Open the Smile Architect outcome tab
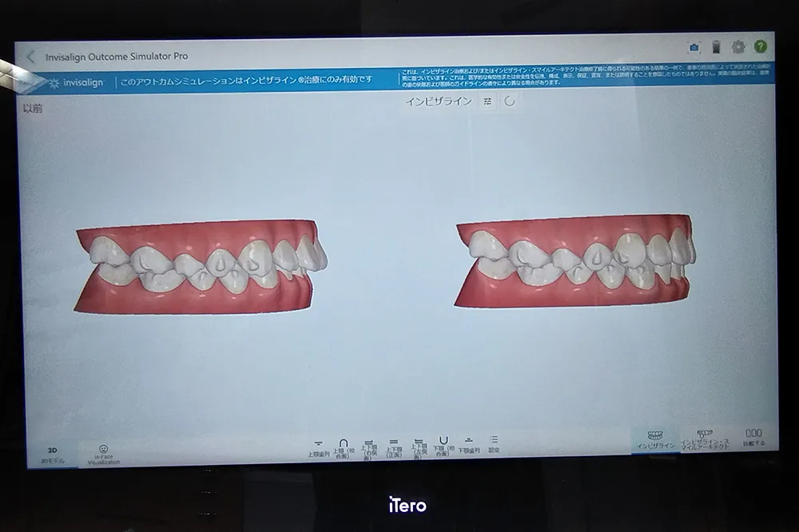The height and width of the screenshot is (532, 799). click(x=705, y=439)
